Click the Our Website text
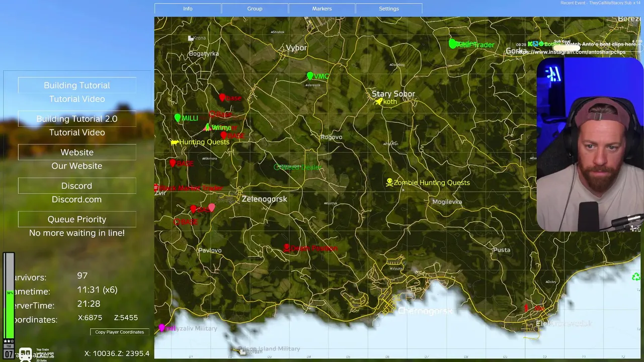The height and width of the screenshot is (362, 644). [77, 166]
